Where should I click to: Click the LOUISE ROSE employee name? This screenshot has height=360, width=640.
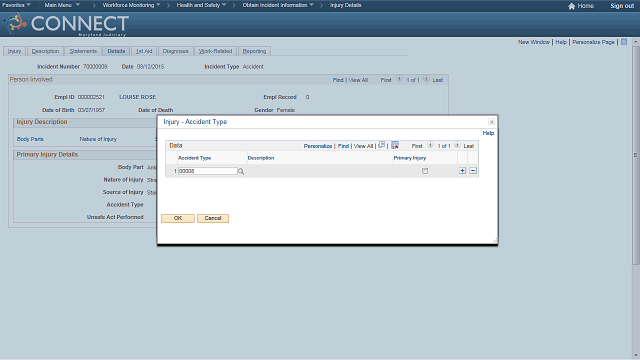tap(138, 97)
